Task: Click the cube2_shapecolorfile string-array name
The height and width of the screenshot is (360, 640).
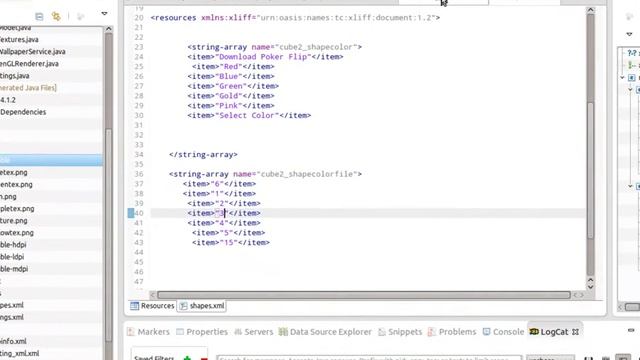Action: click(x=308, y=174)
